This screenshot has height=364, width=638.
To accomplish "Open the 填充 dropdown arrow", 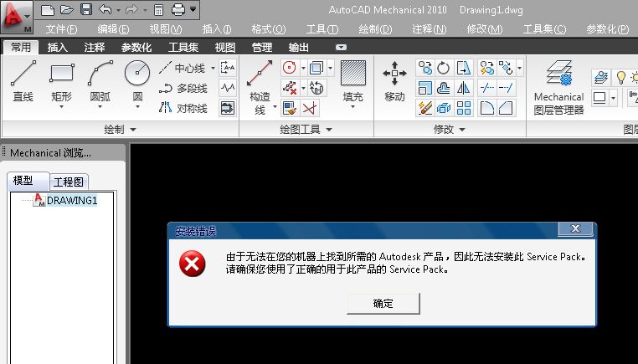I will click(x=352, y=106).
